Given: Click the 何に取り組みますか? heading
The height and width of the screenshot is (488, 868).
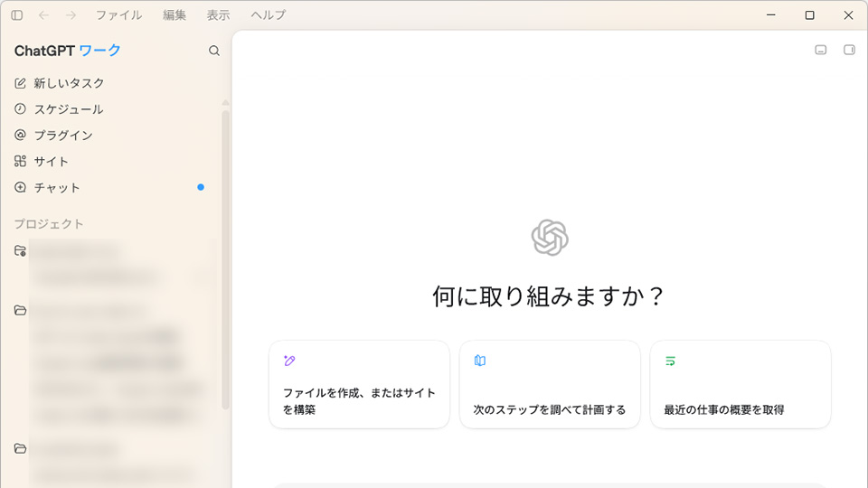Looking at the screenshot, I should pyautogui.click(x=548, y=296).
